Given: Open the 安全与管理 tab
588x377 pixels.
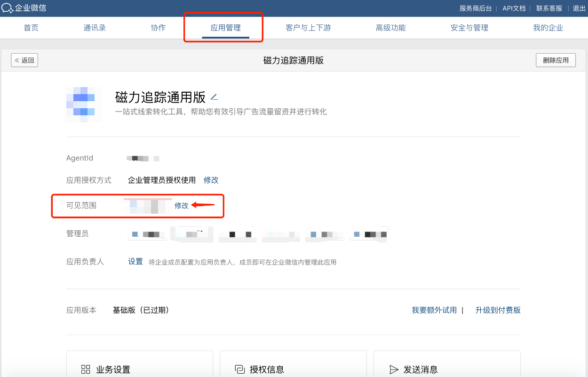Looking at the screenshot, I should [469, 28].
